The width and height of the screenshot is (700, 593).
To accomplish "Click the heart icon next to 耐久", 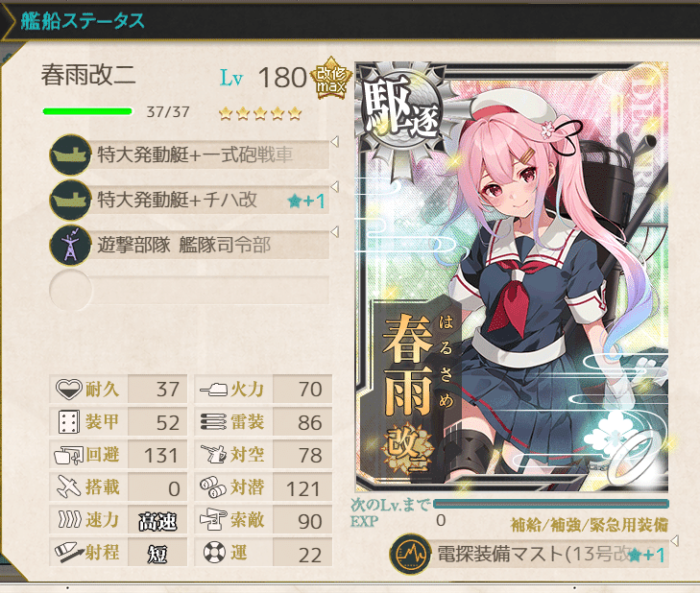I will [x=68, y=389].
